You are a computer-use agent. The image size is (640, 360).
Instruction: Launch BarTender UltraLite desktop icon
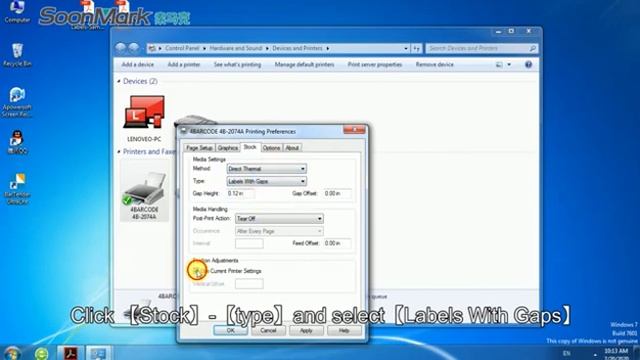click(17, 189)
